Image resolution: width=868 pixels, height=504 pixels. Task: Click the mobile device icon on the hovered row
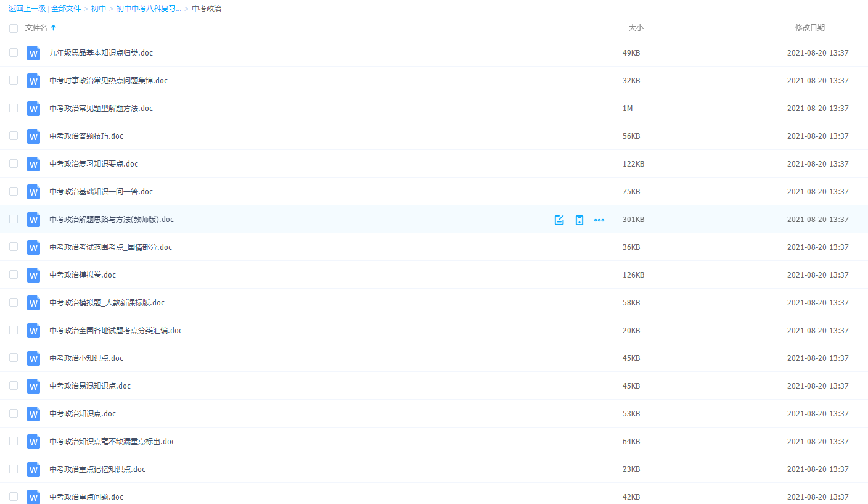[x=579, y=220]
